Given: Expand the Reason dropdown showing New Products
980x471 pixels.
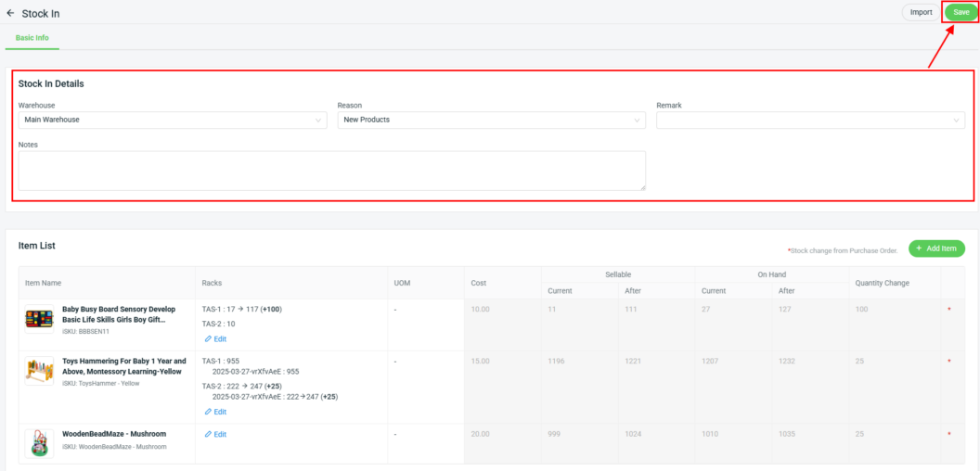Looking at the screenshot, I should [x=491, y=120].
